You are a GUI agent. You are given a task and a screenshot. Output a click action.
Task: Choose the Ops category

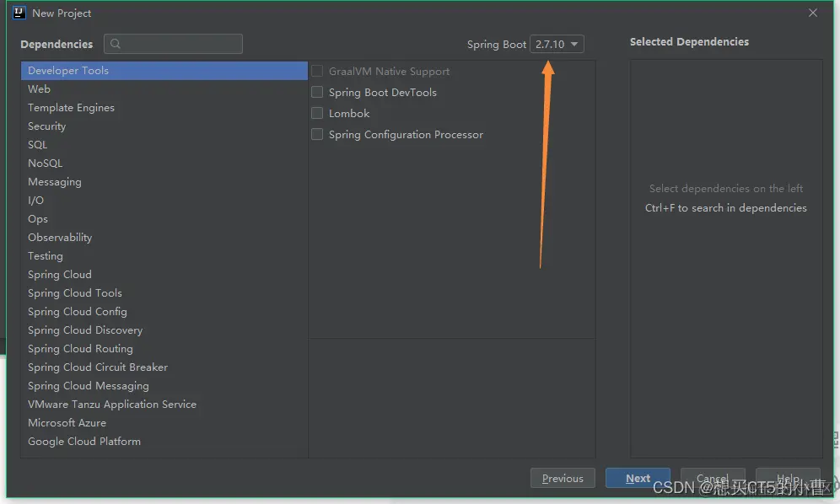164,219
